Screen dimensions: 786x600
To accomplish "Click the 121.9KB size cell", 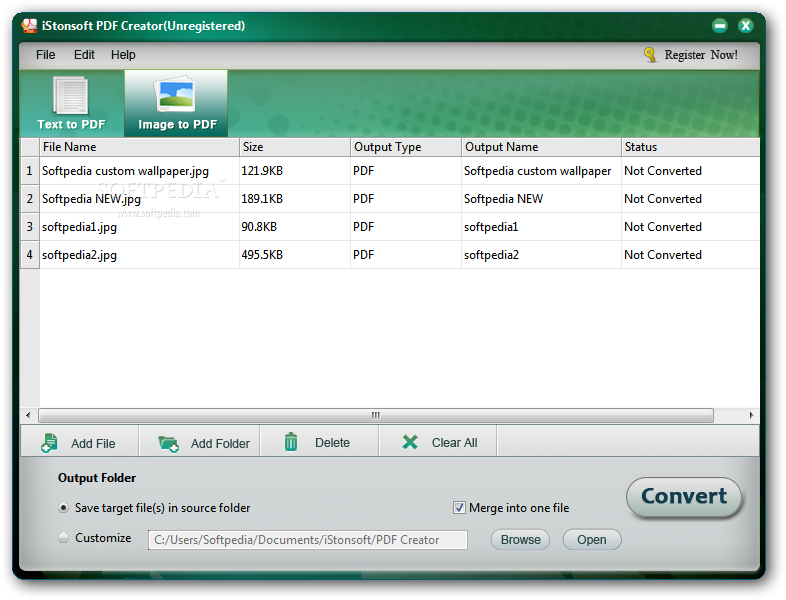I will (x=295, y=171).
